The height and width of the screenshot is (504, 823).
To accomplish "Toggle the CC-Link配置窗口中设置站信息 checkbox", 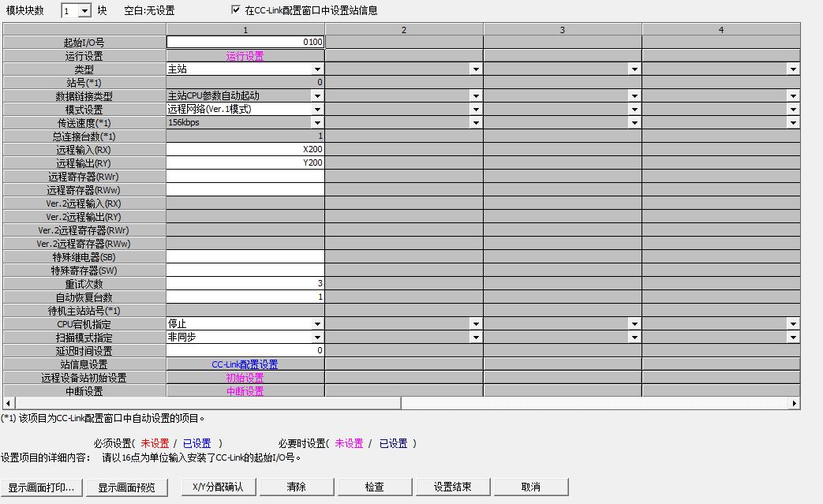I will point(236,10).
